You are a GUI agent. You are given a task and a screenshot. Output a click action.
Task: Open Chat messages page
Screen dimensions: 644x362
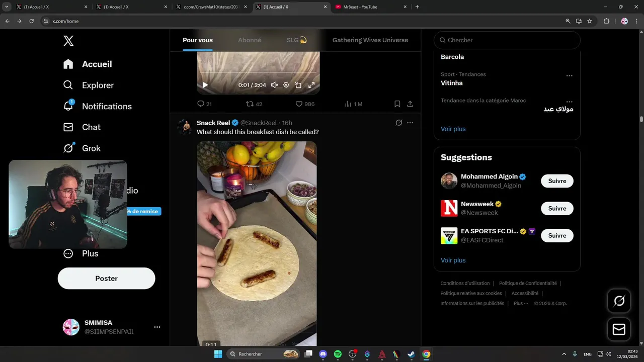coord(82,127)
